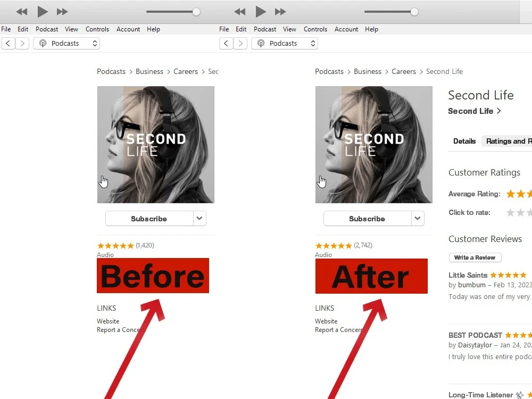The width and height of the screenshot is (532, 399).
Task: Click the Business breadcrumb in the left window
Action: tap(149, 72)
